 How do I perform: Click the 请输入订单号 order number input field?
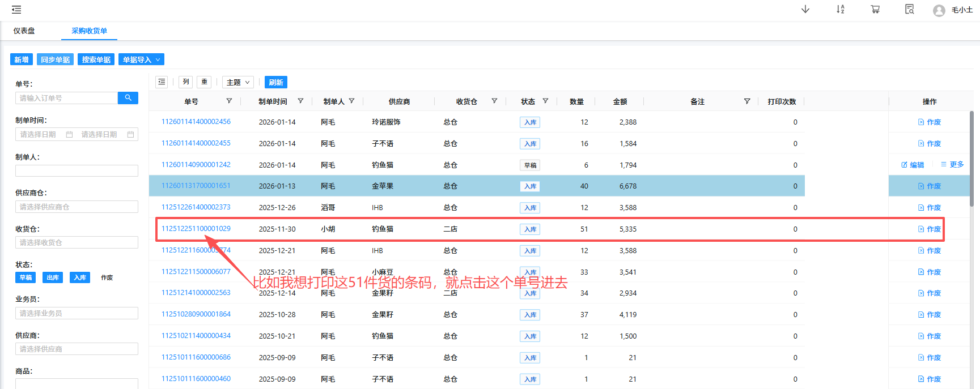click(66, 98)
